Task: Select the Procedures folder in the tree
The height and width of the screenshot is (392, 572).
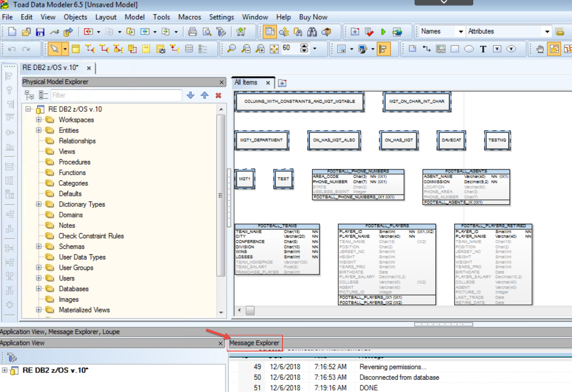Action: (x=74, y=162)
